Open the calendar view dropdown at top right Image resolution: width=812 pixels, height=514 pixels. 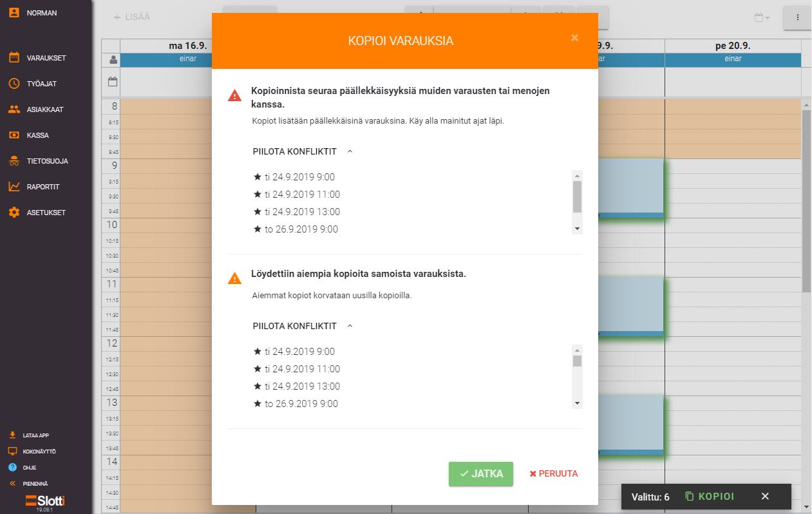coord(762,17)
